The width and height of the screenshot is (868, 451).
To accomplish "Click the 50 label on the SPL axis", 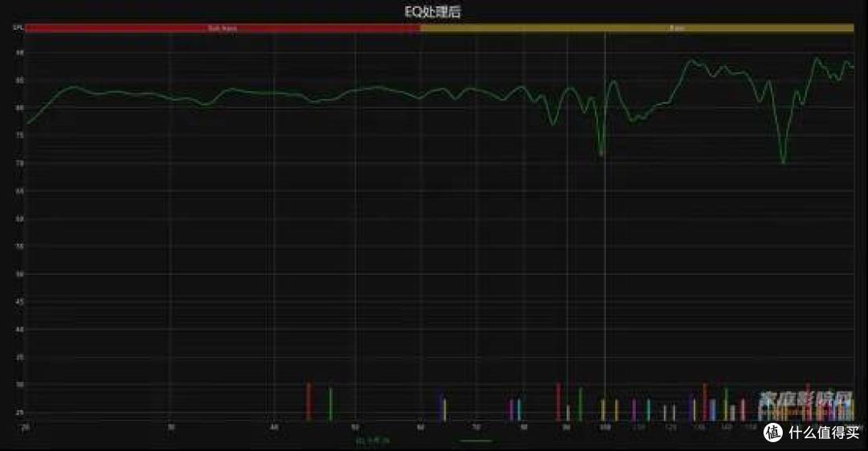I will point(20,274).
